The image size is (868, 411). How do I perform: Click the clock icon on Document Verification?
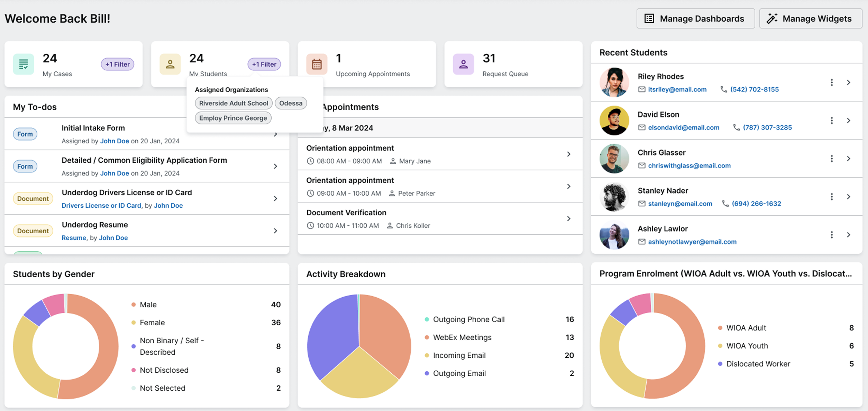pos(310,226)
